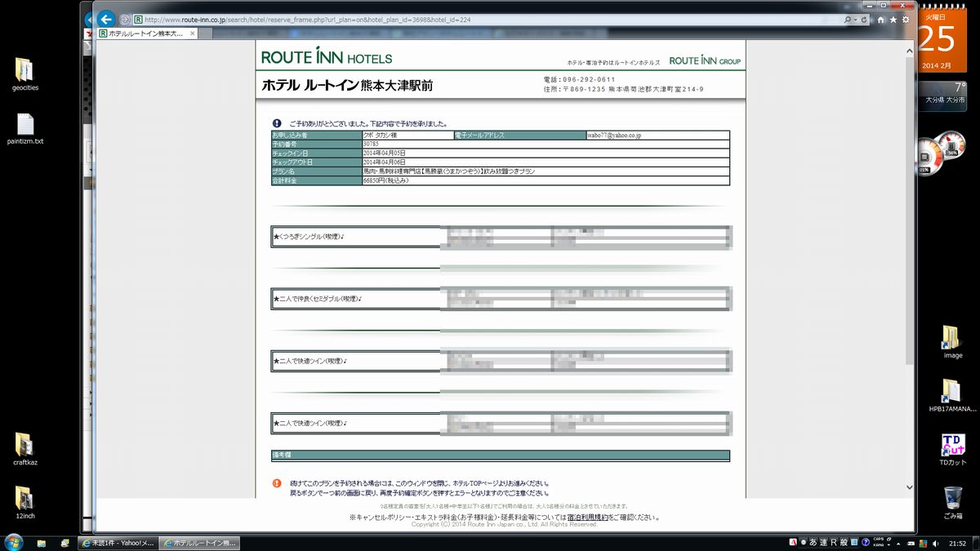This screenshot has height=551, width=980.
Task: Click the プラン名 row label
Action: coord(316,171)
